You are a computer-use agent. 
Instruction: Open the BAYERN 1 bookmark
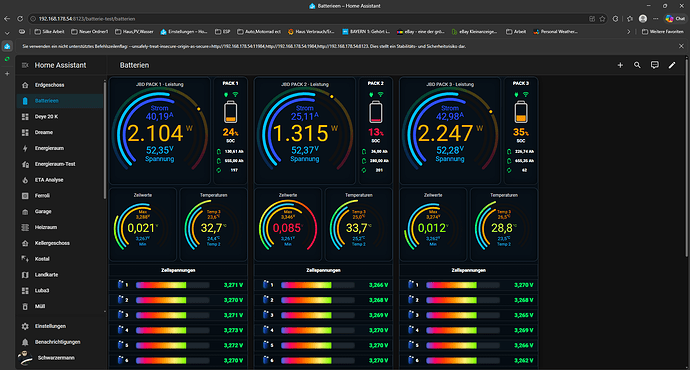click(366, 32)
